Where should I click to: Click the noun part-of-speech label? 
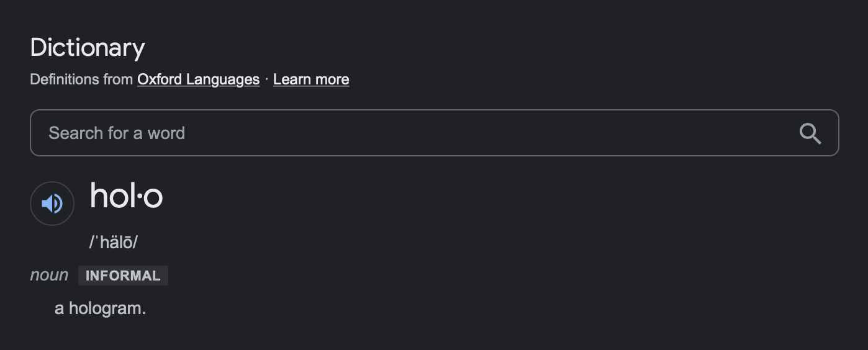point(49,276)
